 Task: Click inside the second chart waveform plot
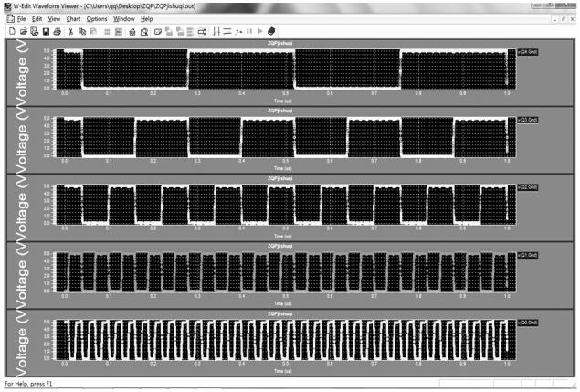click(286, 137)
